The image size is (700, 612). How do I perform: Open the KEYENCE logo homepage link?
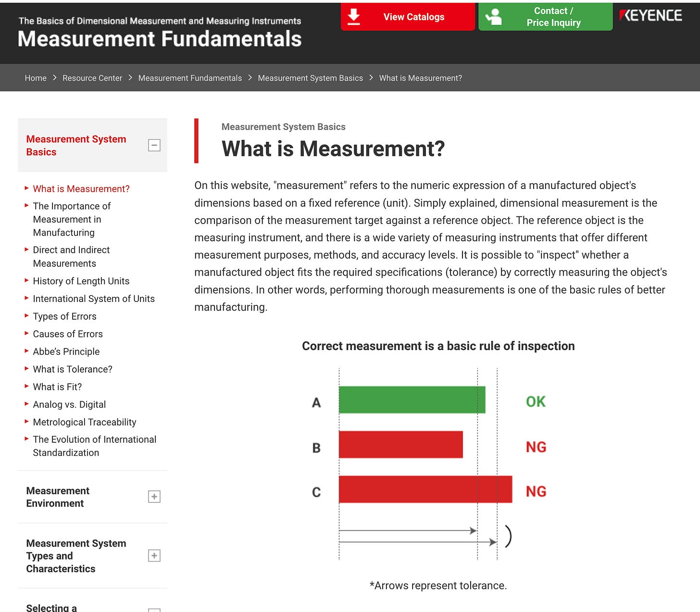tap(651, 15)
